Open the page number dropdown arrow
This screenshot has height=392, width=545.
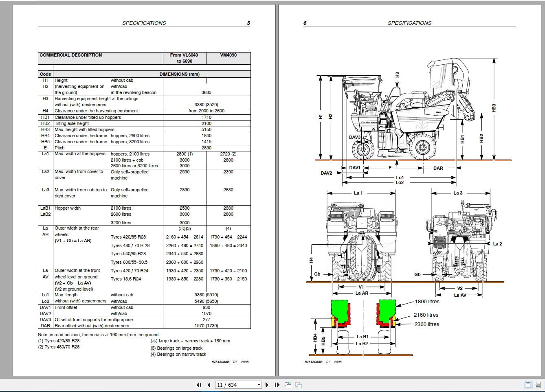pos(259,385)
